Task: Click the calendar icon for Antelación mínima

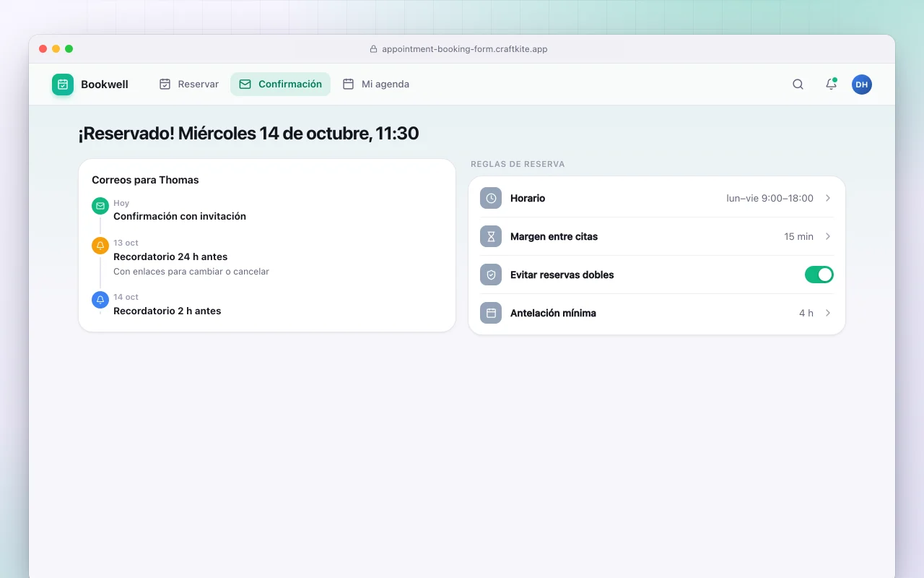Action: click(491, 313)
